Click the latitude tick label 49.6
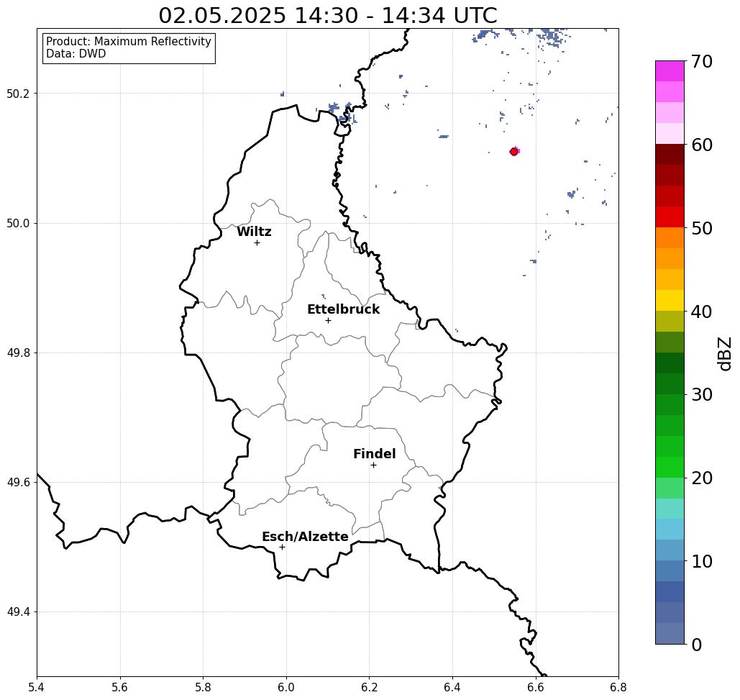Image resolution: width=740 pixels, height=700 pixels. coord(18,483)
